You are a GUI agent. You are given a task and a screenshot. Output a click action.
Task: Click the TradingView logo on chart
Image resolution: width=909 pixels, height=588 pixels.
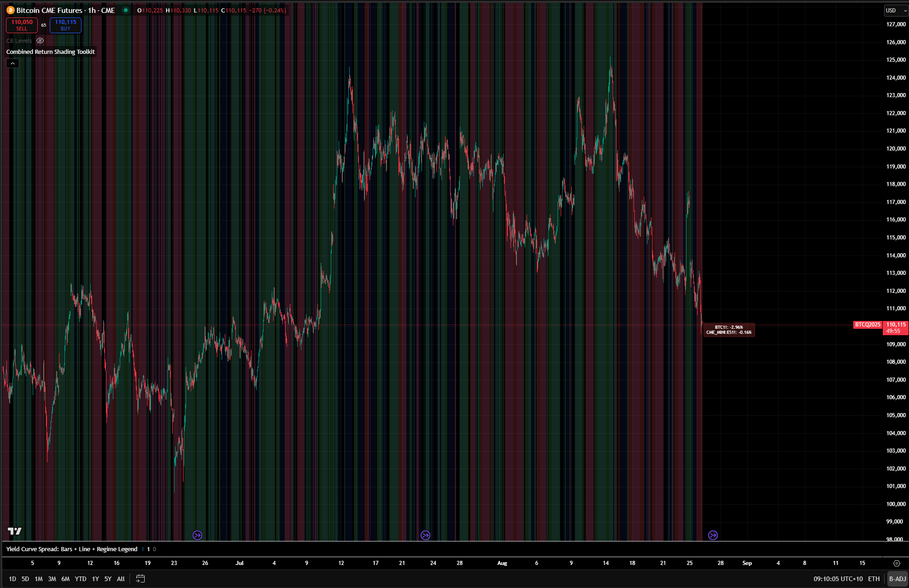click(15, 531)
